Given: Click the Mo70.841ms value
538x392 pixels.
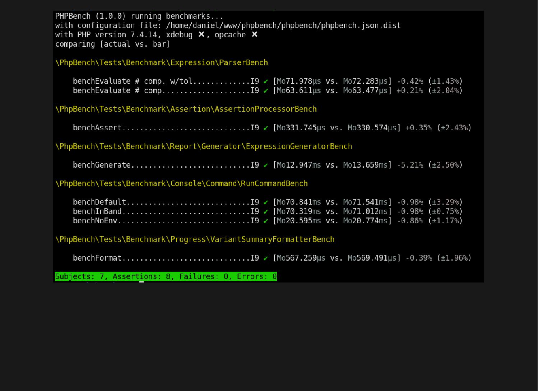Looking at the screenshot, I should click(x=299, y=202).
